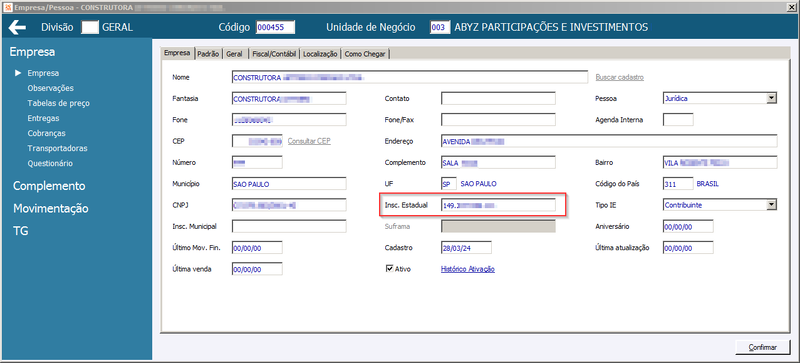Click the Insc. Estadual field

(x=498, y=205)
